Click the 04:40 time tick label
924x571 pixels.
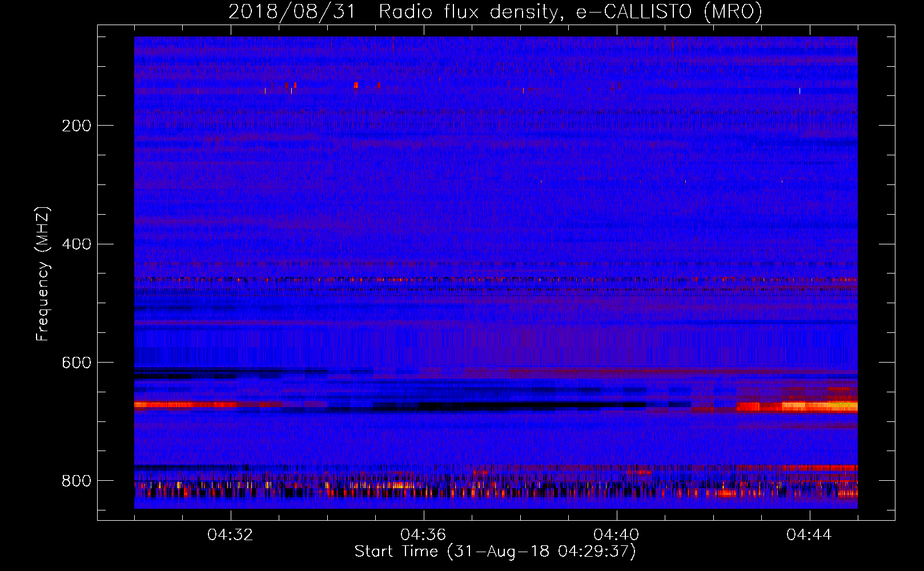(616, 535)
